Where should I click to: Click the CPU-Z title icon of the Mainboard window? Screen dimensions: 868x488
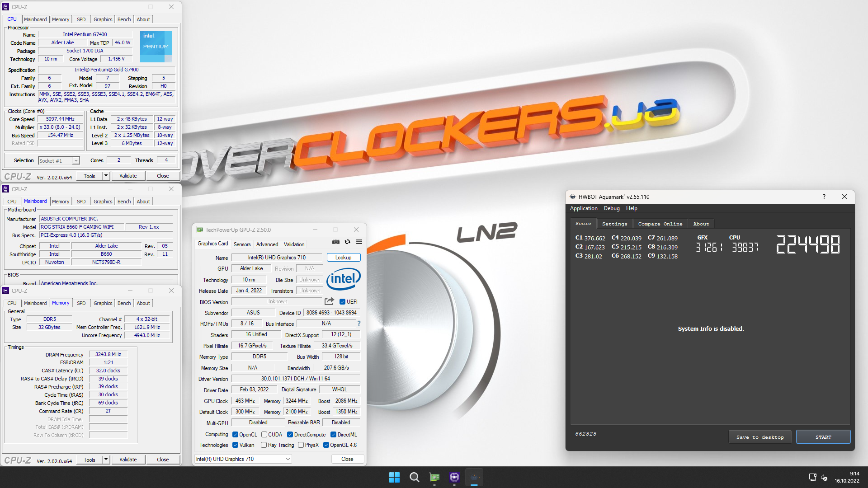point(6,189)
